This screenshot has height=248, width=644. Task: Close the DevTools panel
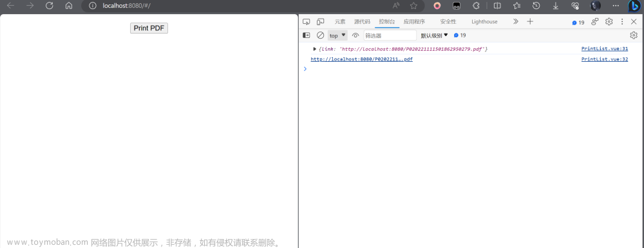pyautogui.click(x=634, y=22)
